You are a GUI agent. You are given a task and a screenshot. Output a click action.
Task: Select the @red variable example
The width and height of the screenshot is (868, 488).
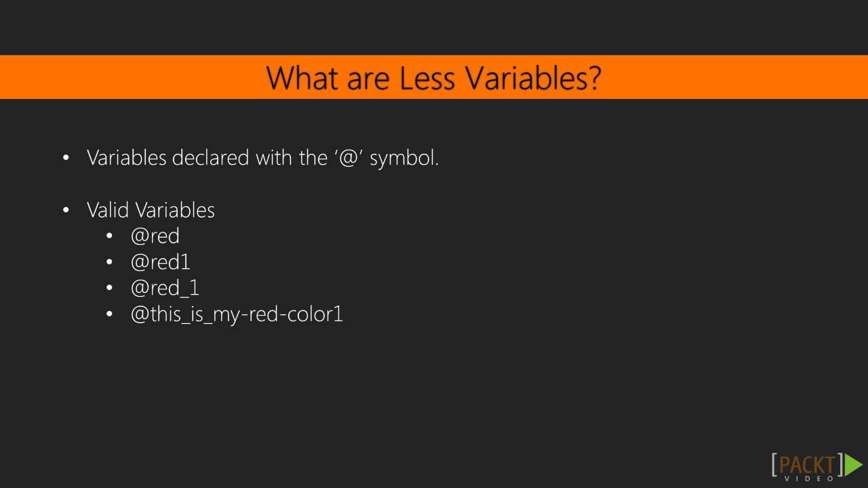pyautogui.click(x=155, y=236)
